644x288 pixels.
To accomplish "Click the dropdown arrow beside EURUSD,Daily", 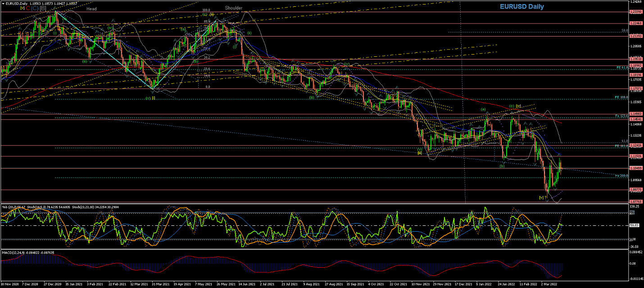I will 2,3.
